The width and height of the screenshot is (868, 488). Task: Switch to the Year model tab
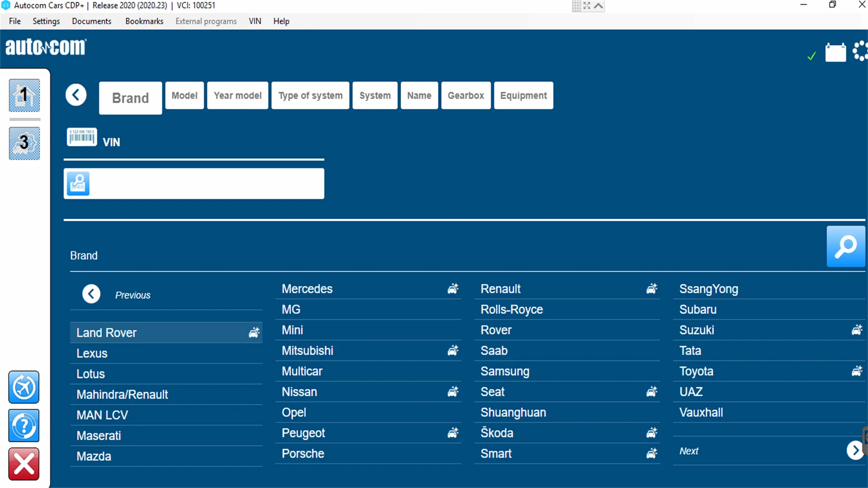[x=237, y=95]
